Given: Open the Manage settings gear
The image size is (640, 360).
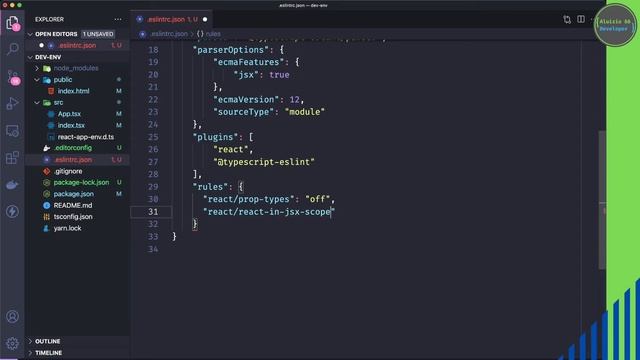Looking at the screenshot, I should pyautogui.click(x=12, y=343).
